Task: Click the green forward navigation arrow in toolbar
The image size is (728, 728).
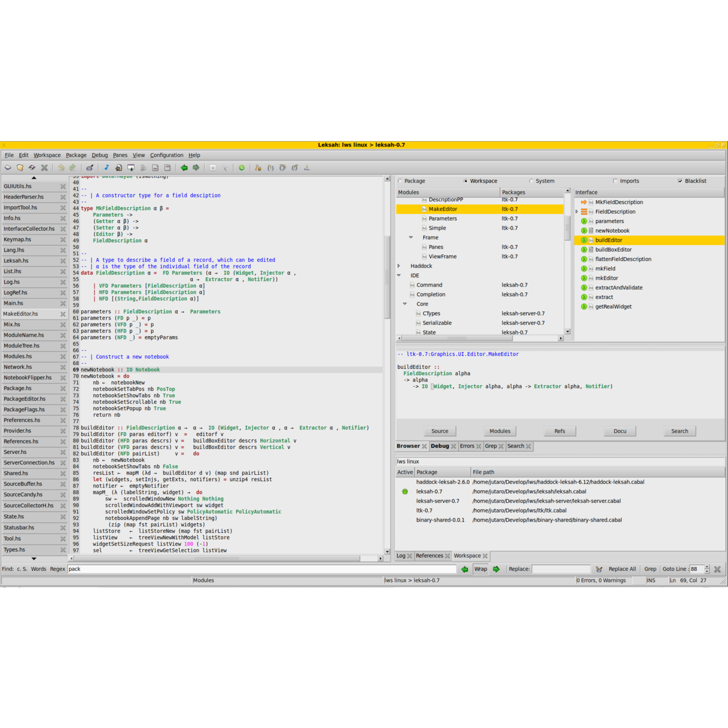Action: (196, 168)
